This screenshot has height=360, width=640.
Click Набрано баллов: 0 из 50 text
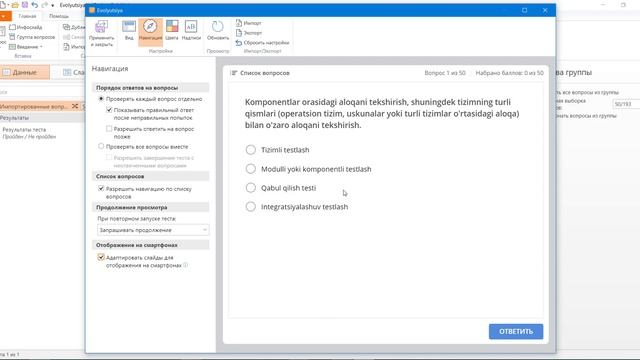(x=509, y=73)
